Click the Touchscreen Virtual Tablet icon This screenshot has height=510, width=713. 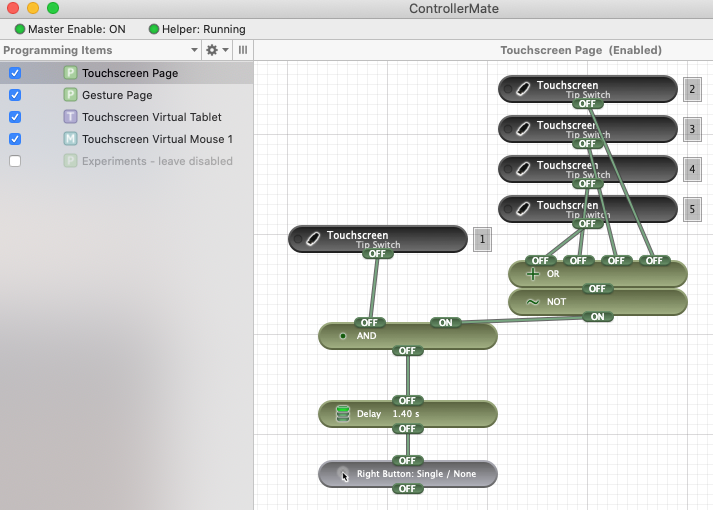point(70,117)
